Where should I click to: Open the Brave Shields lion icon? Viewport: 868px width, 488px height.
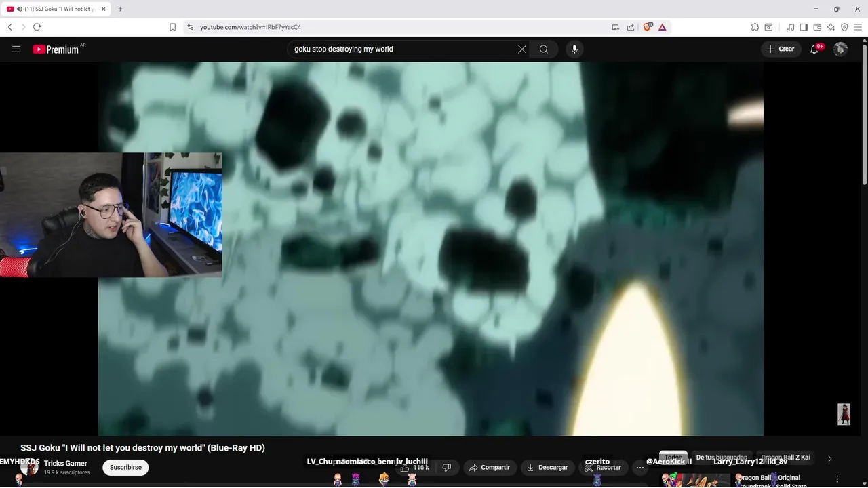coord(648,27)
